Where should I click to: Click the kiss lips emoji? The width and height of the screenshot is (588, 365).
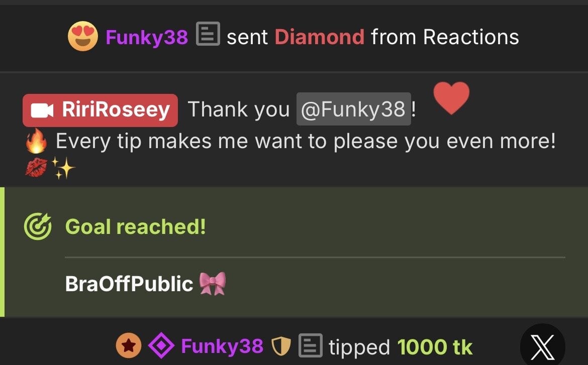coord(36,167)
